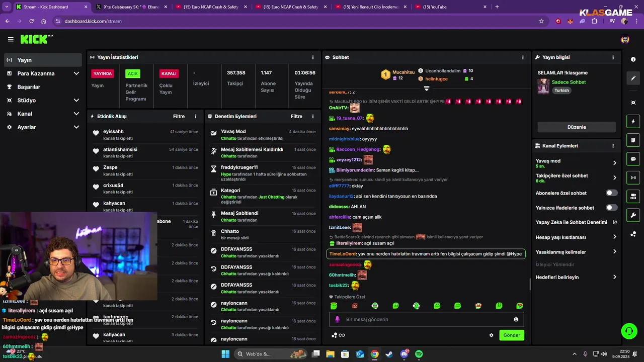Reload the page in Chrome

coord(31,21)
